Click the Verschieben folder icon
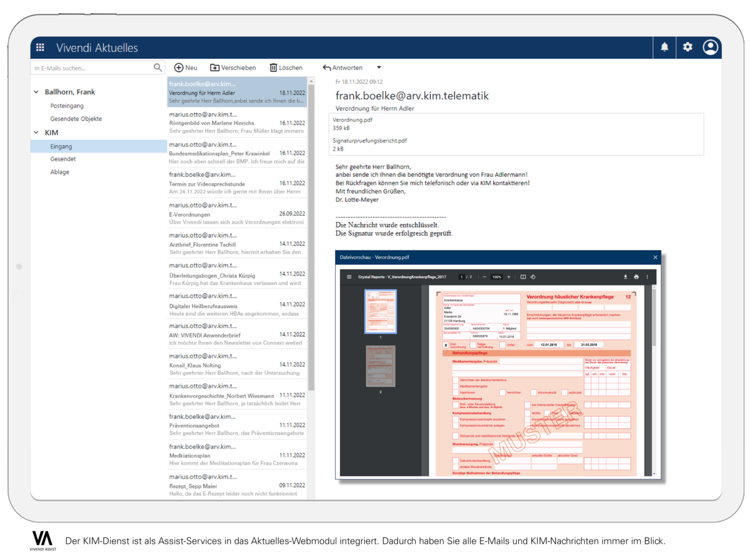 point(214,67)
